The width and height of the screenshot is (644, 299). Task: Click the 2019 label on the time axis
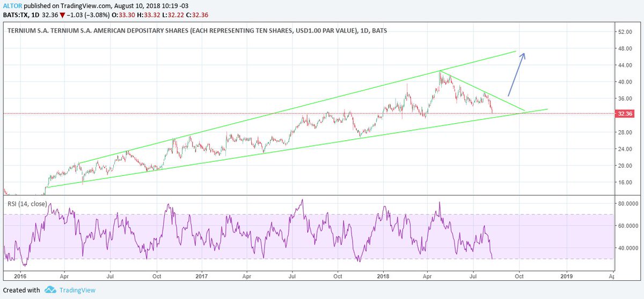(566, 275)
